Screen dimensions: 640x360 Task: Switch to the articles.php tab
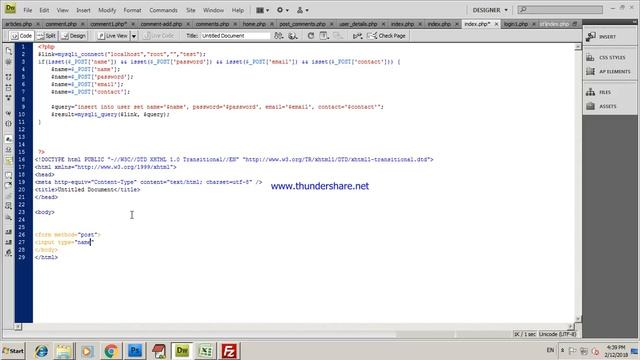tap(18, 24)
